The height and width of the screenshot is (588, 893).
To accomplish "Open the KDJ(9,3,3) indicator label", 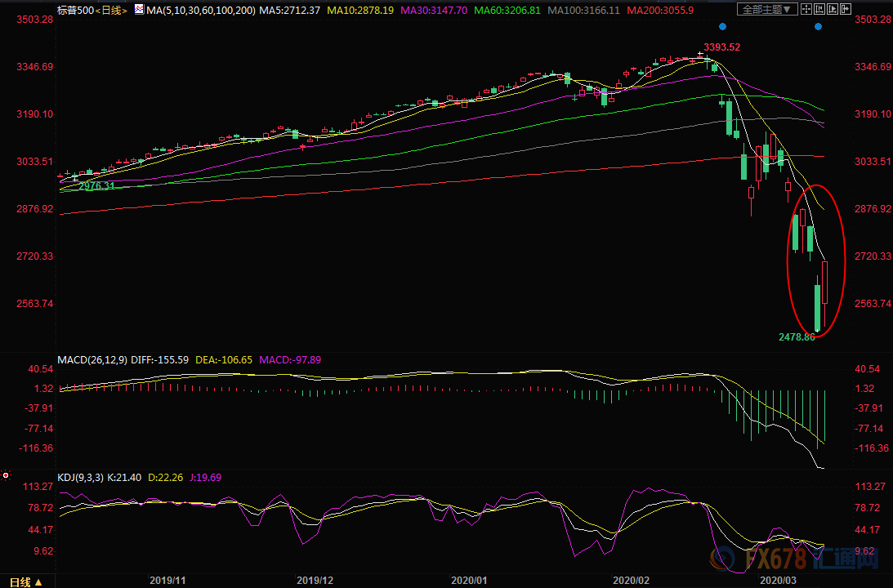I will click(80, 478).
